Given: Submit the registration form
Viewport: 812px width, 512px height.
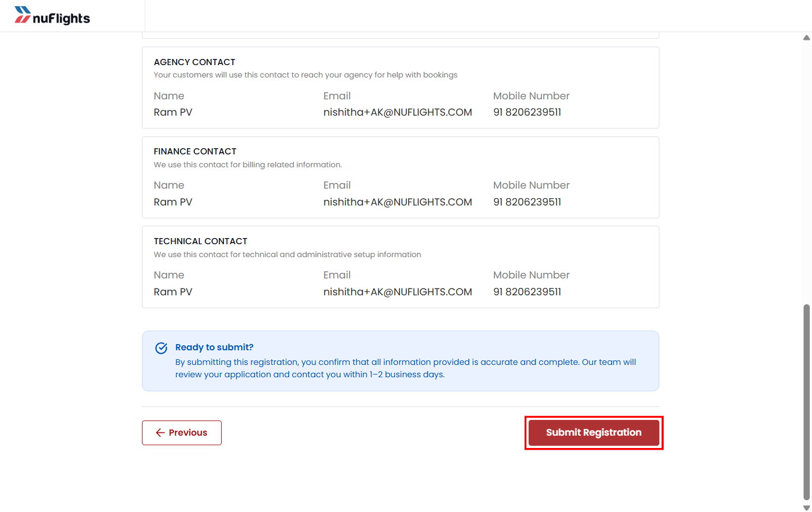Looking at the screenshot, I should tap(594, 433).
